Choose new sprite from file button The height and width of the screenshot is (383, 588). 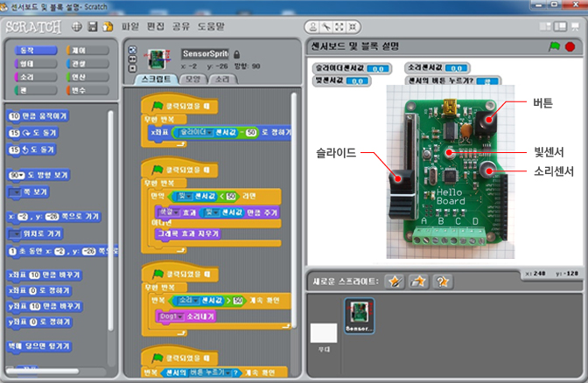tap(418, 282)
